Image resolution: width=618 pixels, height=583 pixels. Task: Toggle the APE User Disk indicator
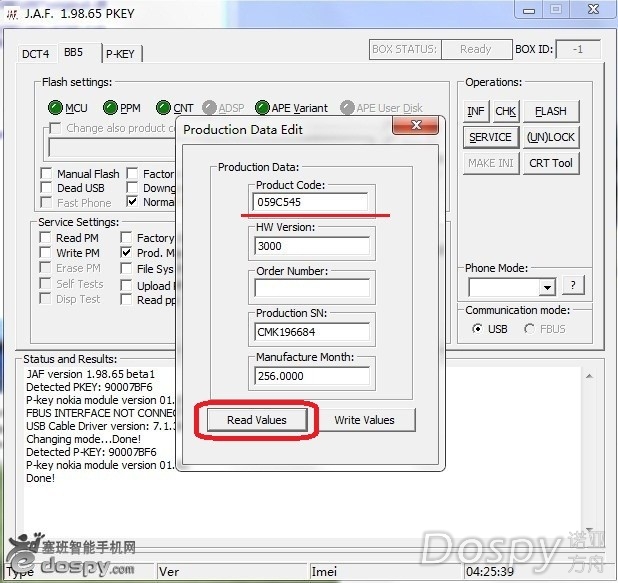tap(347, 108)
